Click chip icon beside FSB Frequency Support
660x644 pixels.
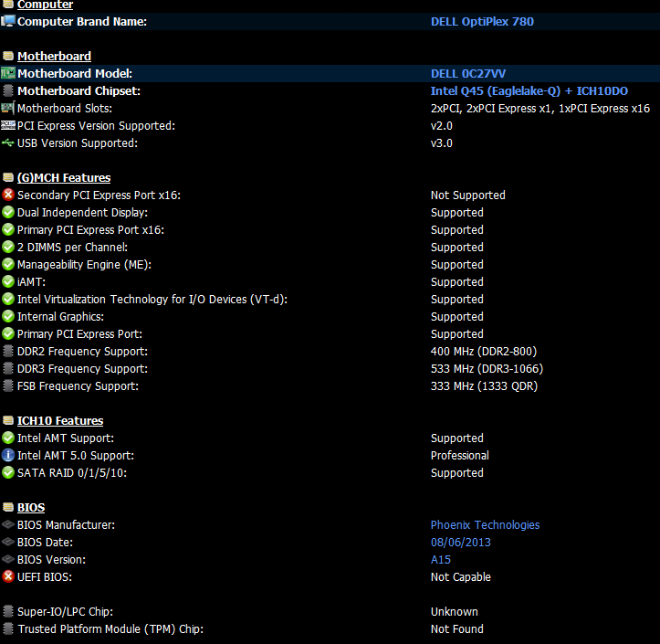[x=8, y=385]
